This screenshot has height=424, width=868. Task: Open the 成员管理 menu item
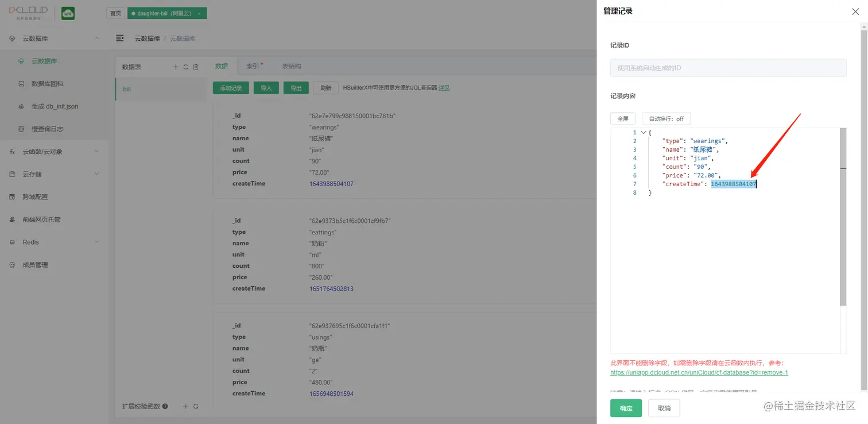pos(54,265)
